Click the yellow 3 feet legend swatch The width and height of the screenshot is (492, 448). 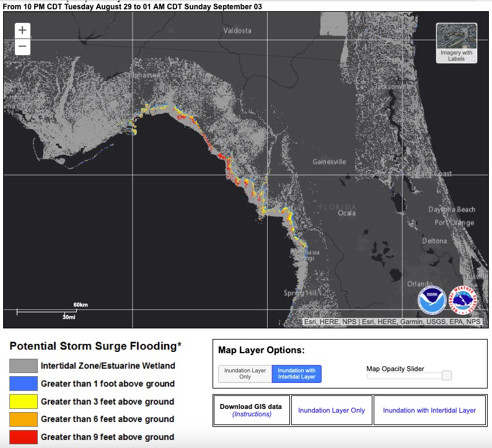[23, 402]
